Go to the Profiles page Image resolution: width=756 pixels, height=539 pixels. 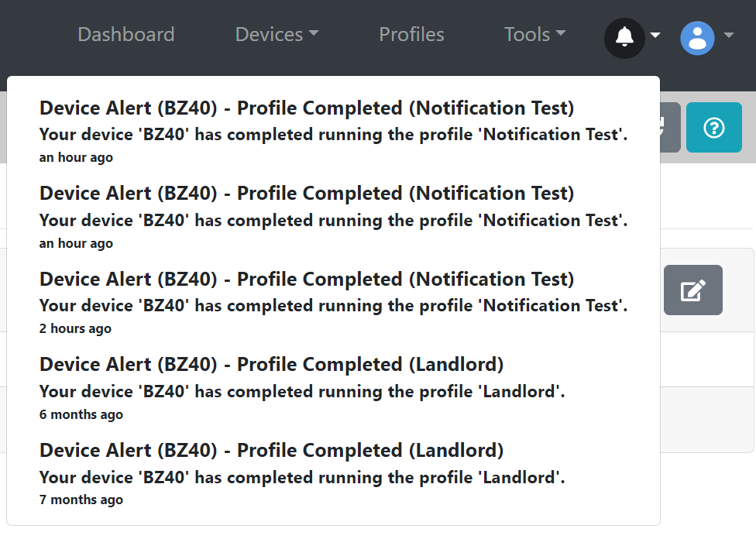point(411,34)
